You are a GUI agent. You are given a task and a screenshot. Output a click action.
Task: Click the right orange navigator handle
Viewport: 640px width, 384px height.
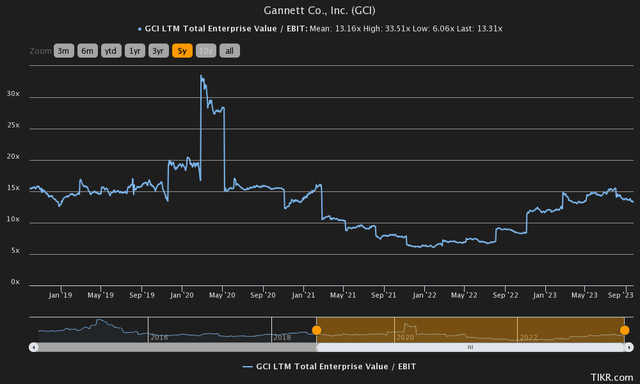624,330
